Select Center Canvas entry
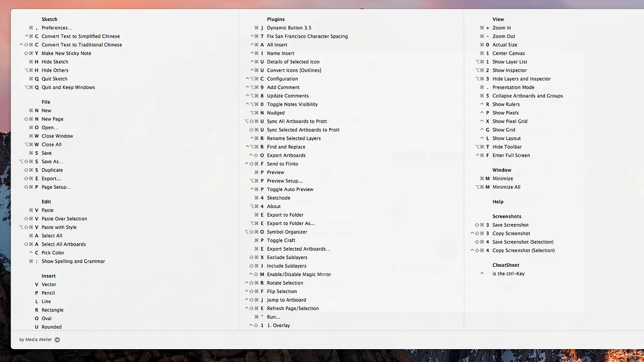This screenshot has width=644, height=362. 509,53
